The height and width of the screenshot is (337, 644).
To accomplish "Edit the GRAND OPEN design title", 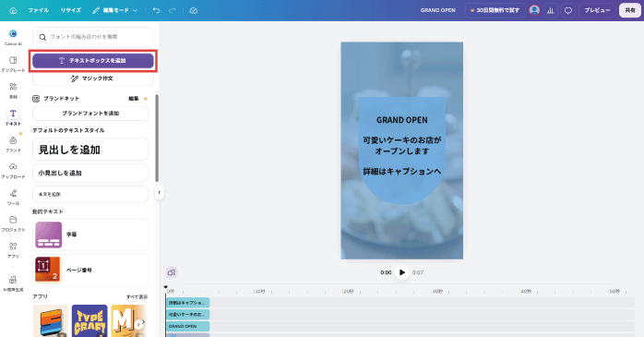I will pos(438,10).
